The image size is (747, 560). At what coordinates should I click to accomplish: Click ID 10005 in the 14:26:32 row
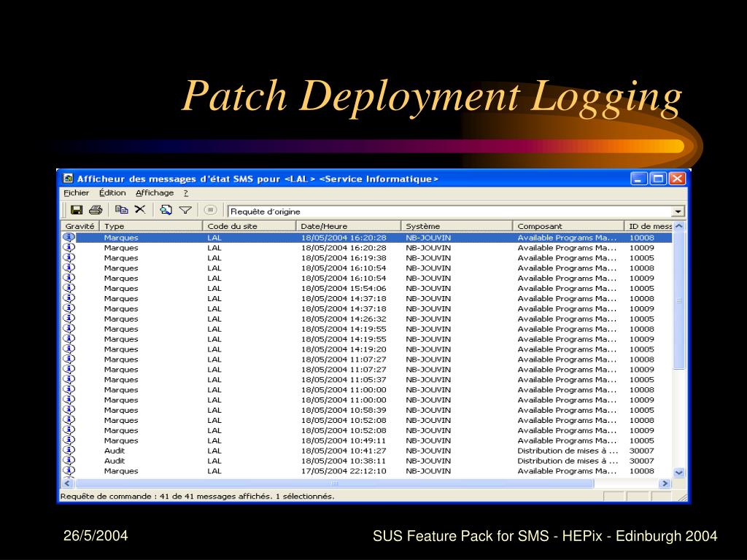[x=642, y=319]
